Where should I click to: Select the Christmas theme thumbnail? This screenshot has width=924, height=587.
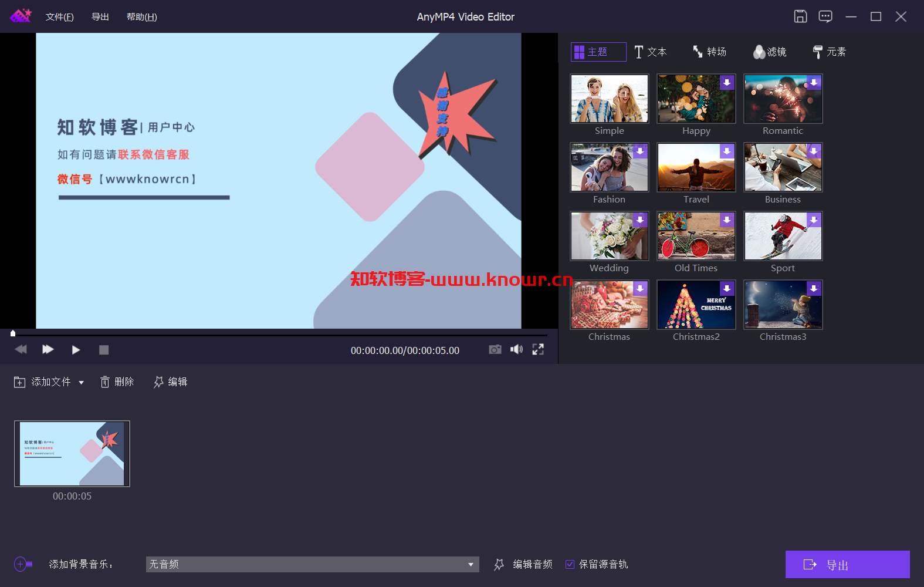[x=610, y=305]
